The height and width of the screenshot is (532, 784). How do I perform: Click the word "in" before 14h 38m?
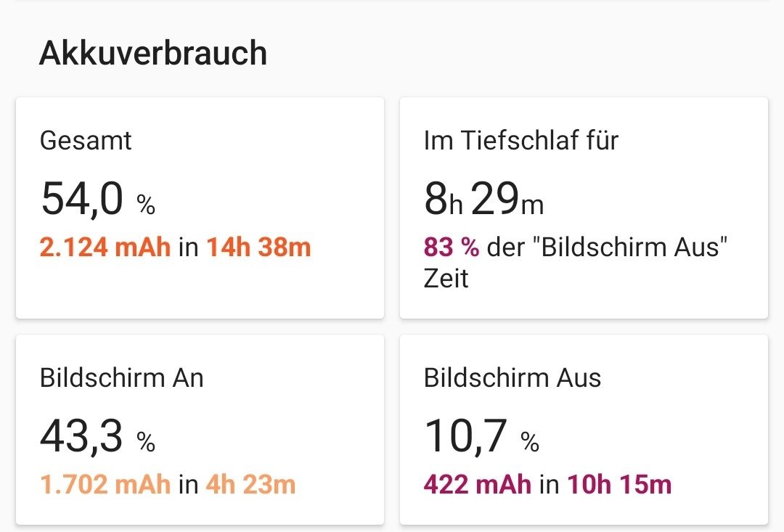click(188, 247)
